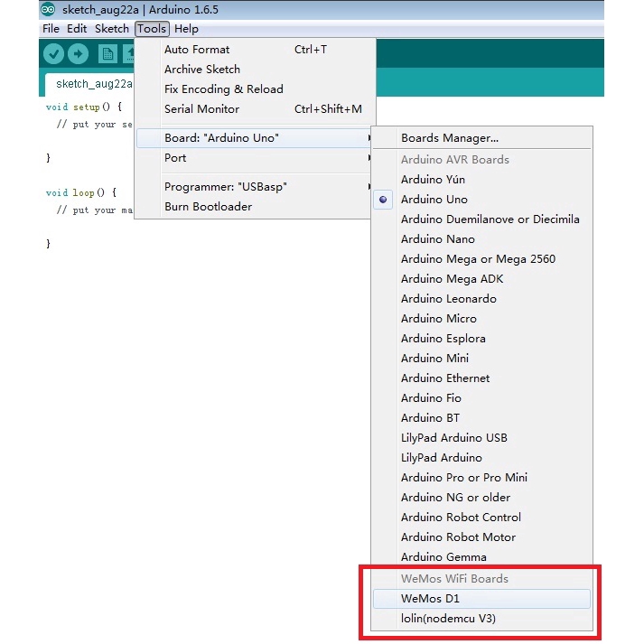This screenshot has width=644, height=644.
Task: Click Boards Manager... entry
Action: click(x=449, y=138)
